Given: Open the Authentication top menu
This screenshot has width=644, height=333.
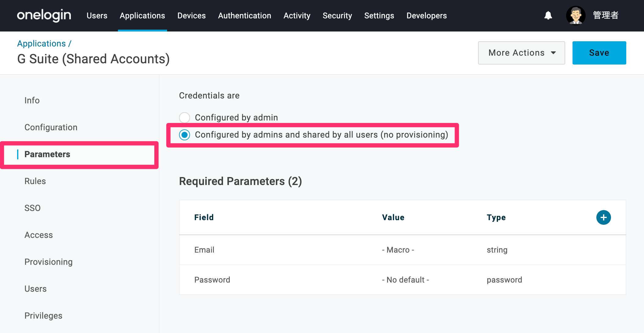Looking at the screenshot, I should point(245,16).
